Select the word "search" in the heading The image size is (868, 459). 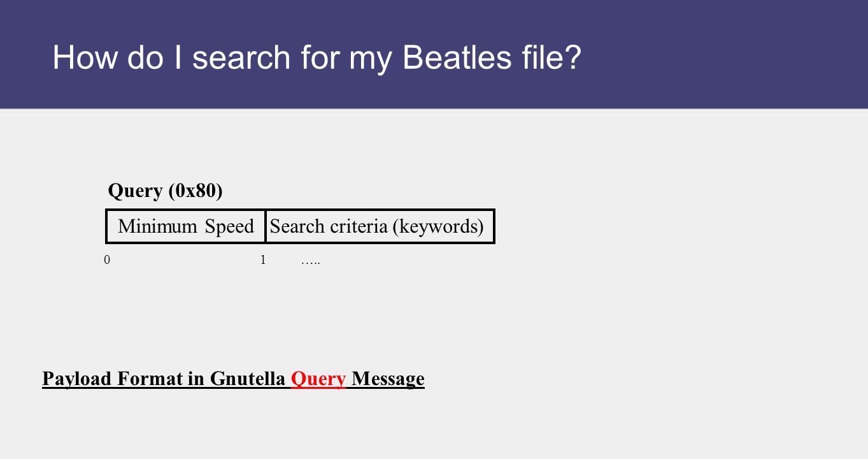(x=245, y=58)
